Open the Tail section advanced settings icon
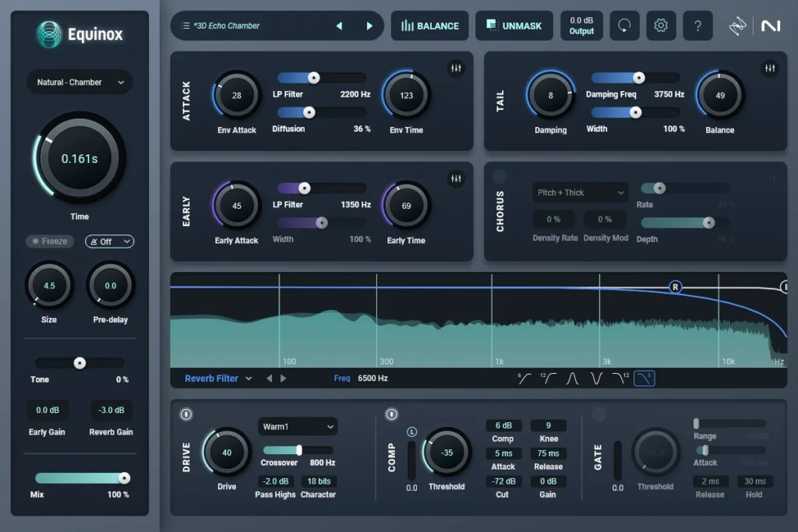This screenshot has width=798, height=532. click(770, 69)
